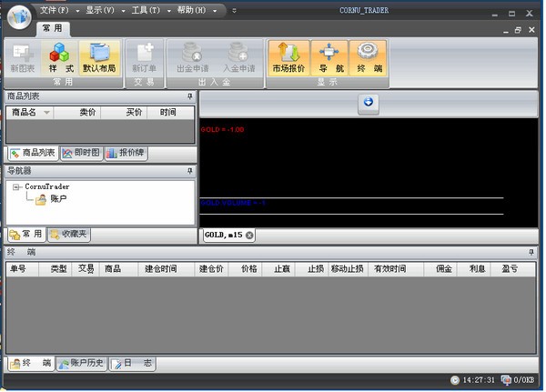Switch to the 收藏夹 favorites tab

click(x=69, y=235)
